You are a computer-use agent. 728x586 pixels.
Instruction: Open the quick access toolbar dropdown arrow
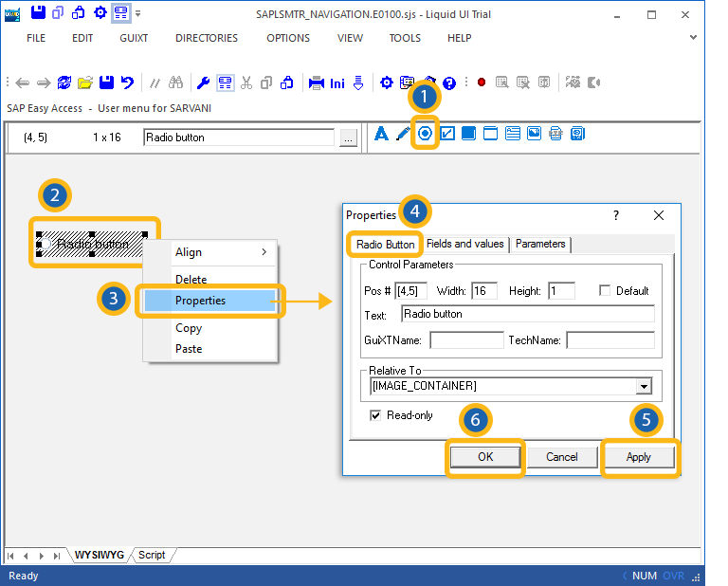tap(138, 14)
